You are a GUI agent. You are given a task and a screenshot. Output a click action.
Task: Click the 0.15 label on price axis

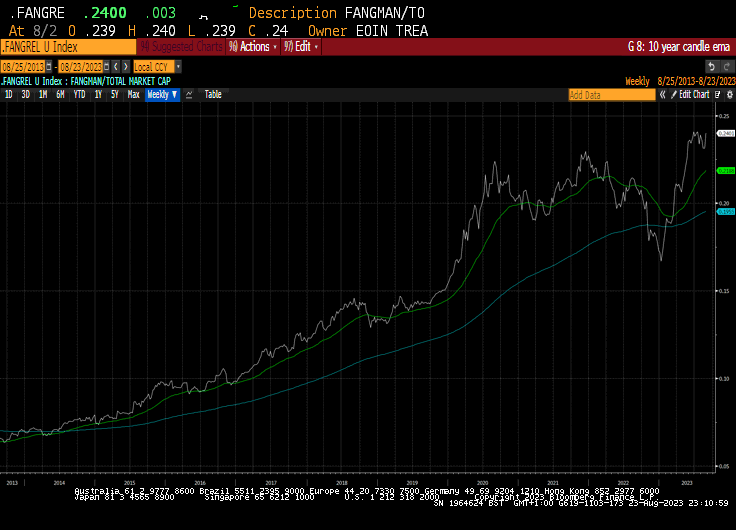(x=724, y=291)
